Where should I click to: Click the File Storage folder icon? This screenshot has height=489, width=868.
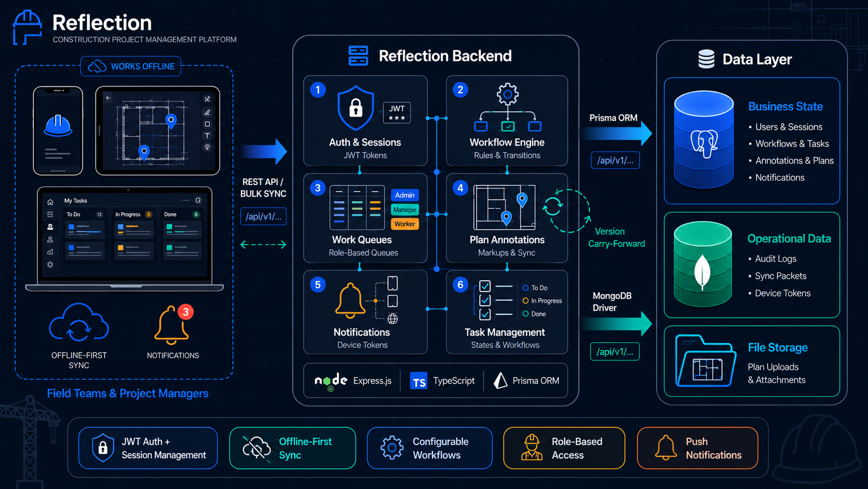(x=706, y=361)
